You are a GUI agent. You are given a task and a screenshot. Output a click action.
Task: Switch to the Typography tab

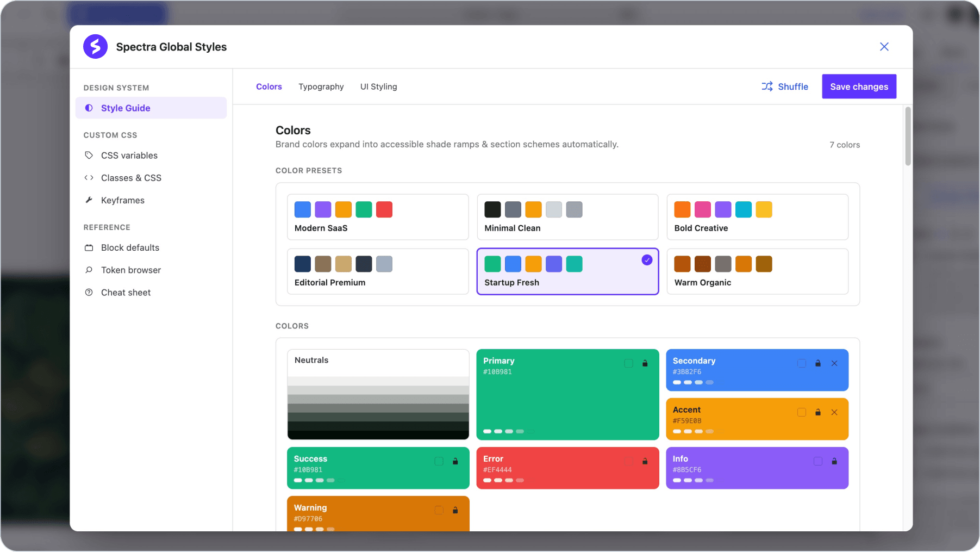pyautogui.click(x=321, y=86)
